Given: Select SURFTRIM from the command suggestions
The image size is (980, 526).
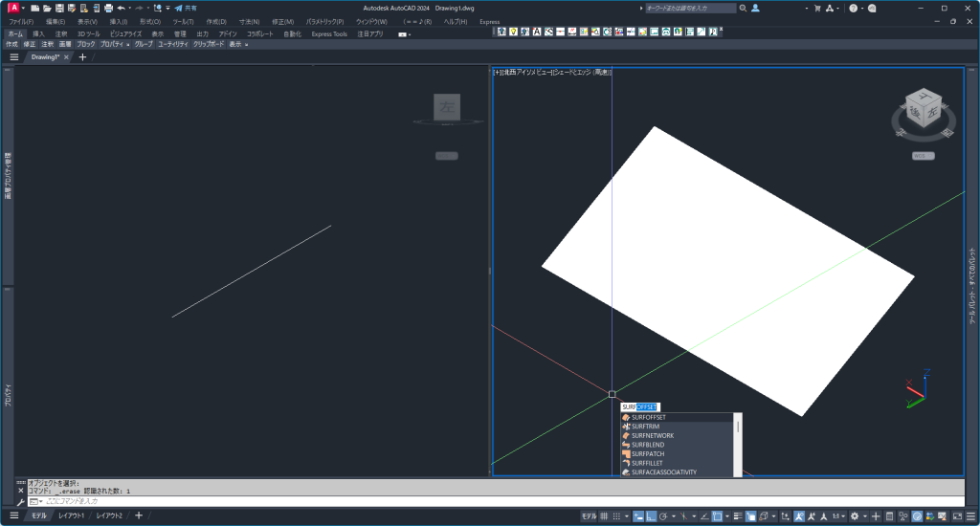Looking at the screenshot, I should (x=646, y=427).
